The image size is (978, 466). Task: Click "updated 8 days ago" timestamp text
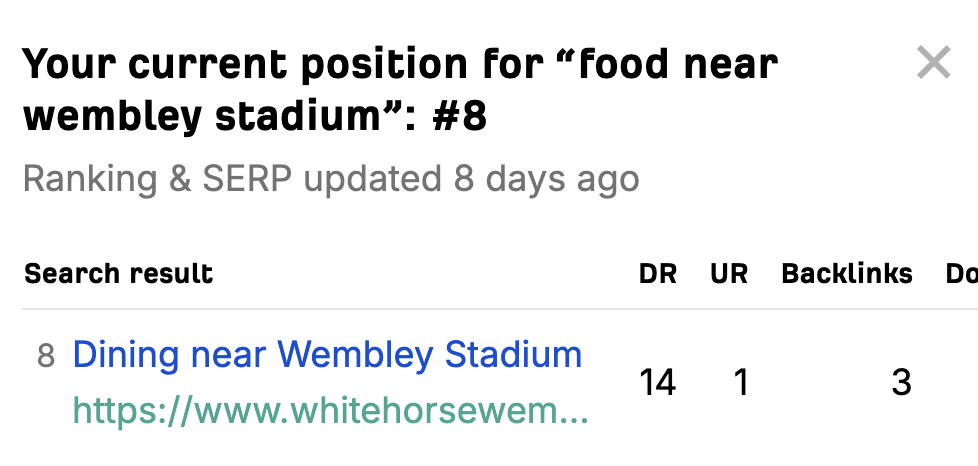pyautogui.click(x=471, y=180)
